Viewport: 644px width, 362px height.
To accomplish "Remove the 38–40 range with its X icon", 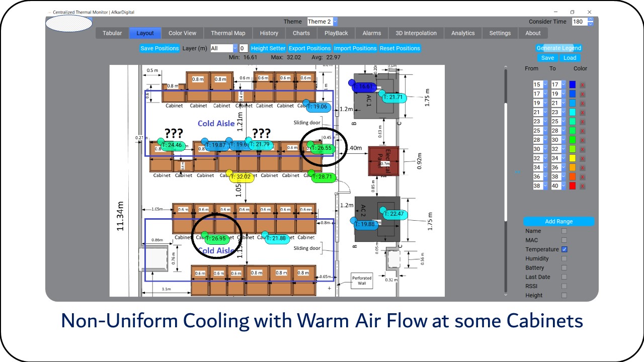I will click(582, 186).
